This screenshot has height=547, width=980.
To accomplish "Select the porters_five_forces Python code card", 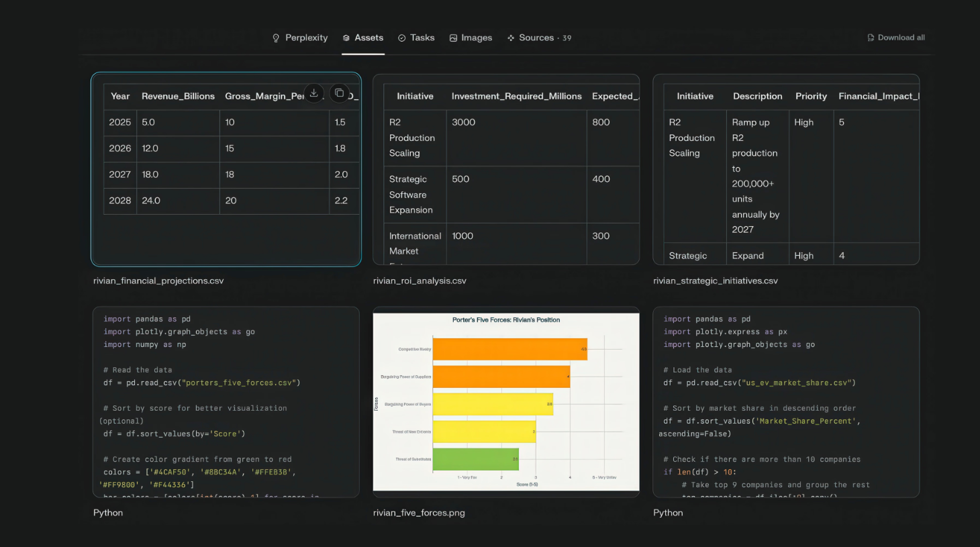I will 226,401.
